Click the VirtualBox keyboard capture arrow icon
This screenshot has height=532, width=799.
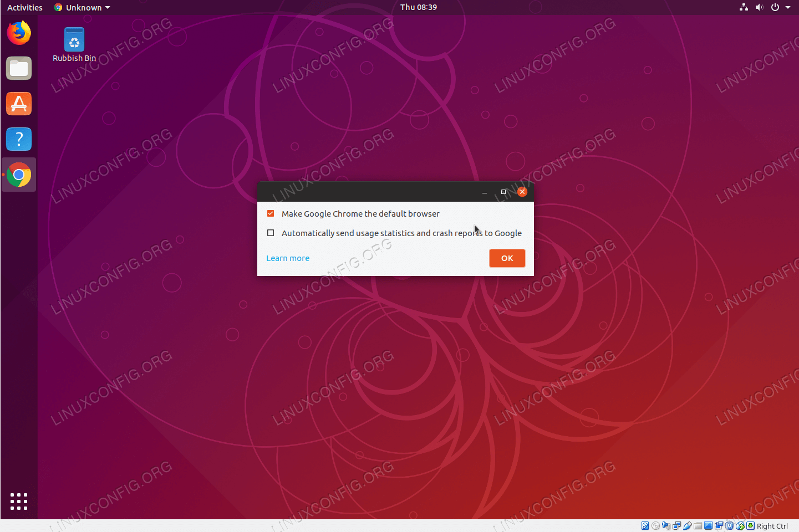pos(750,526)
